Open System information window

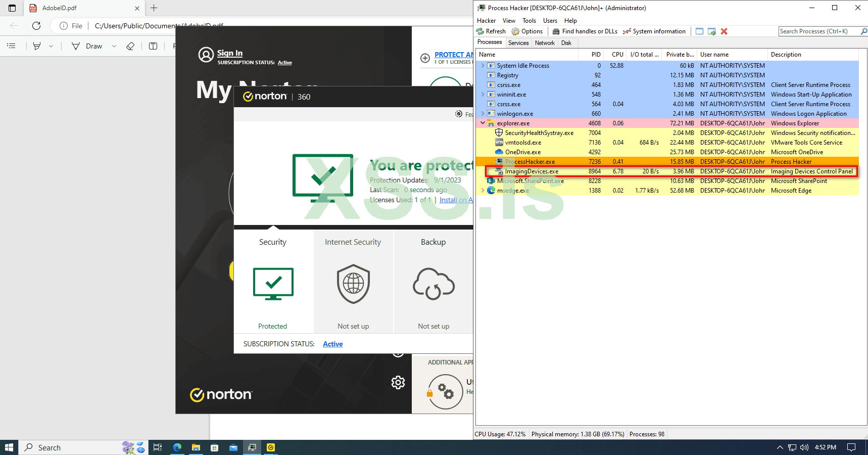[654, 31]
